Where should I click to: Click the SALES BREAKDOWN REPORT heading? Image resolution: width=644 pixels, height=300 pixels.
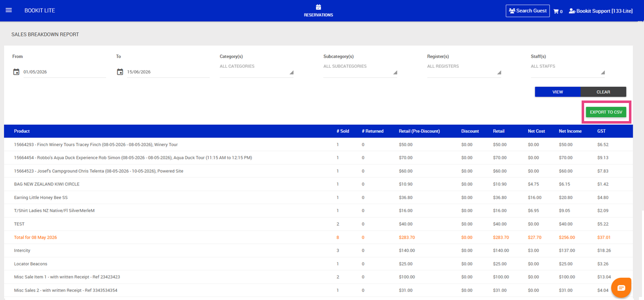coord(45,35)
